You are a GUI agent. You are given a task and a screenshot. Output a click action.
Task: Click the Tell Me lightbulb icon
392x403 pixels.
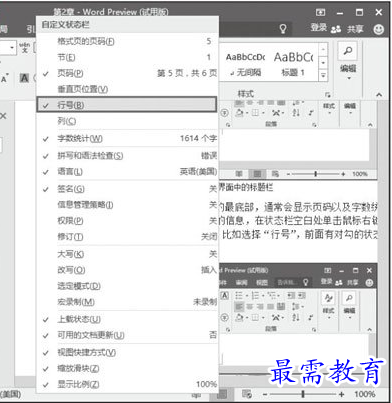(x=283, y=29)
